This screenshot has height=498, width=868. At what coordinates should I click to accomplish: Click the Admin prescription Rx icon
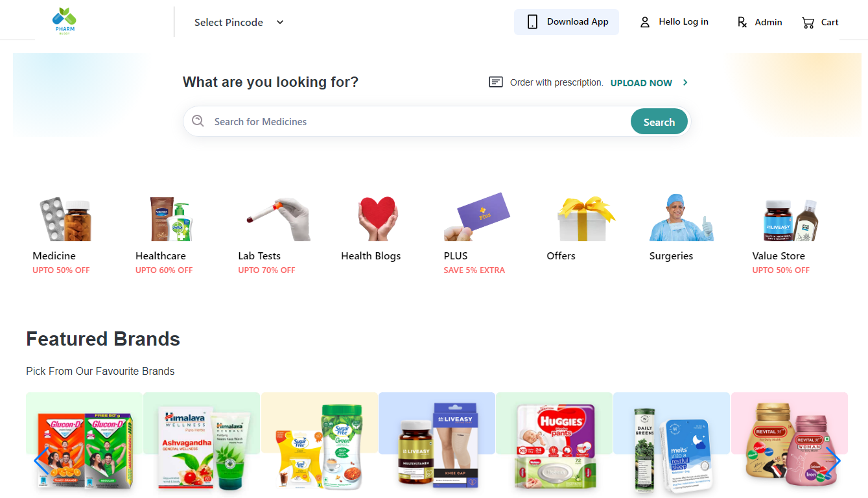pyautogui.click(x=742, y=22)
